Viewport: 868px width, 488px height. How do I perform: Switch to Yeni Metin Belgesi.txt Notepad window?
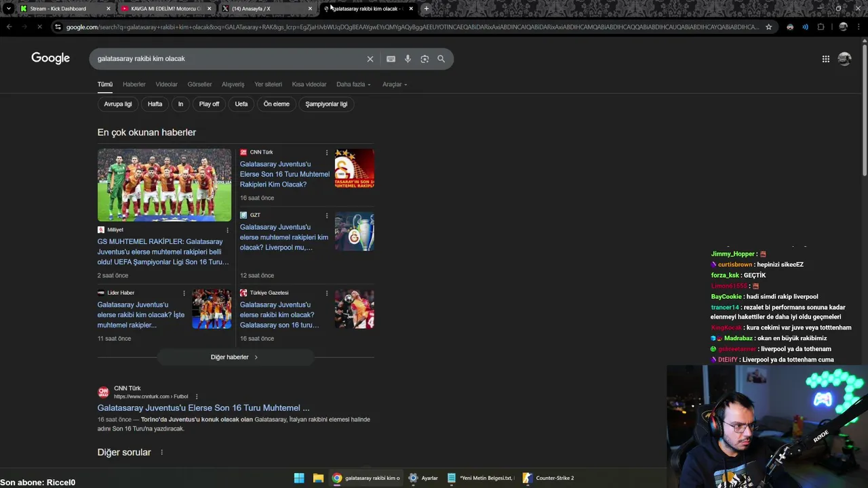(x=480, y=479)
